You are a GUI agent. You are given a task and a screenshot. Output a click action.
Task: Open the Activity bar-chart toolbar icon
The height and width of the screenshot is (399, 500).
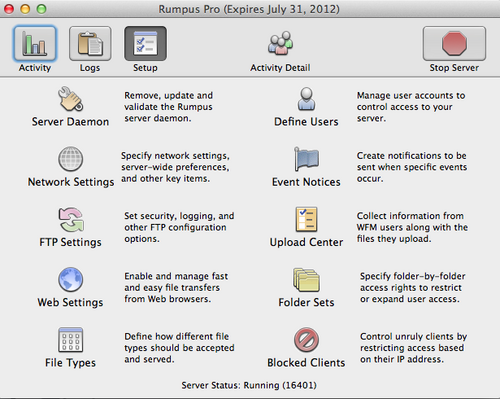click(35, 44)
